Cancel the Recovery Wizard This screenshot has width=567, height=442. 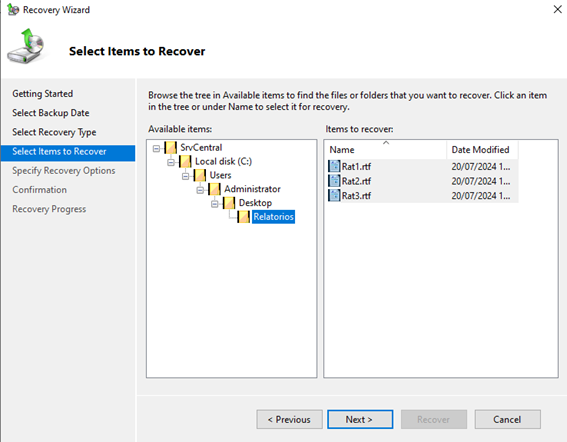[x=507, y=419]
